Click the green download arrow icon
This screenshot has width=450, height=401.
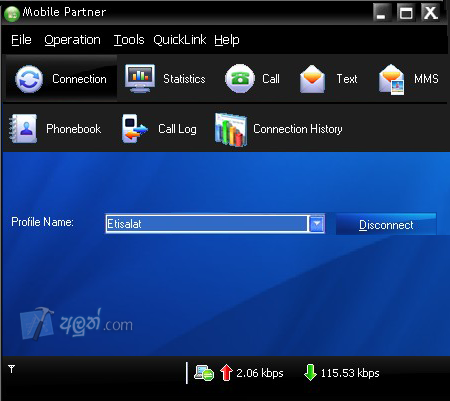(310, 373)
